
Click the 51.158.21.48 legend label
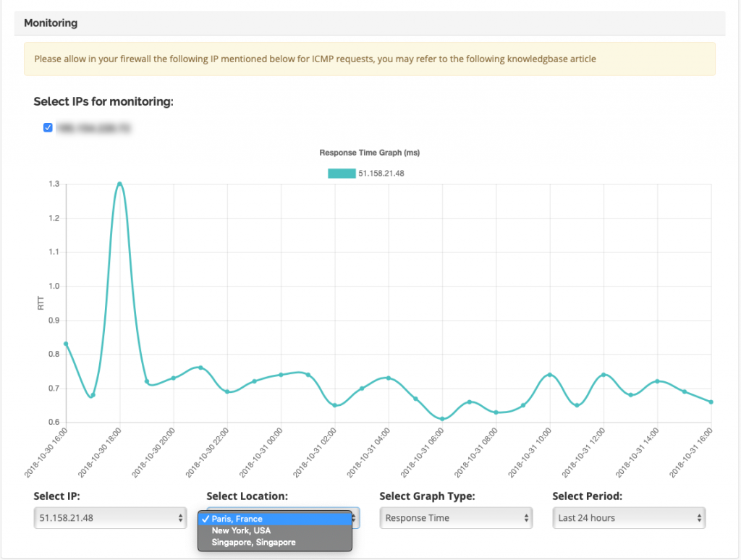381,174
